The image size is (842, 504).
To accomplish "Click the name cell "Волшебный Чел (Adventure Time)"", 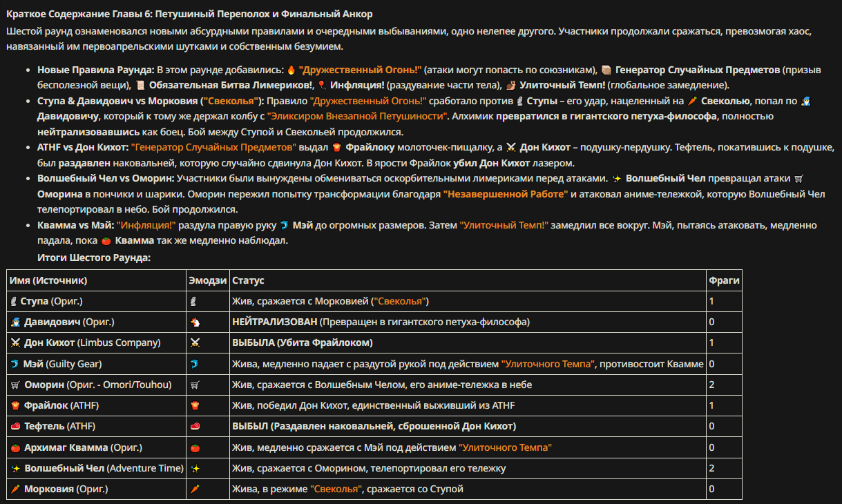I will pyautogui.click(x=97, y=468).
